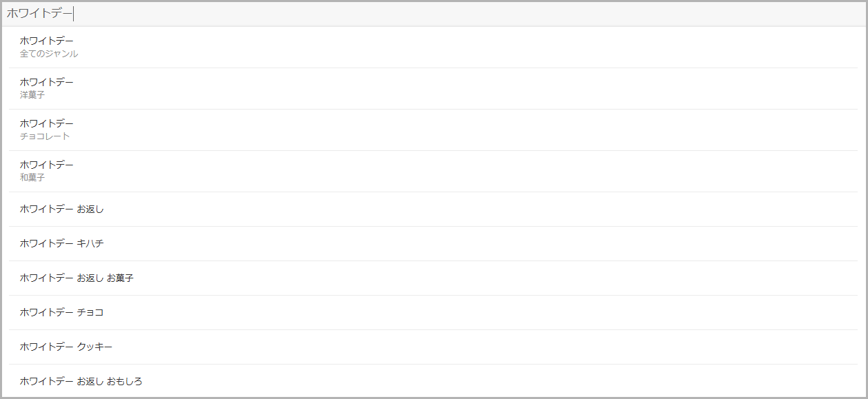This screenshot has height=399, width=868.
Task: Click the search box containing ホワイトデー
Action: tap(434, 14)
